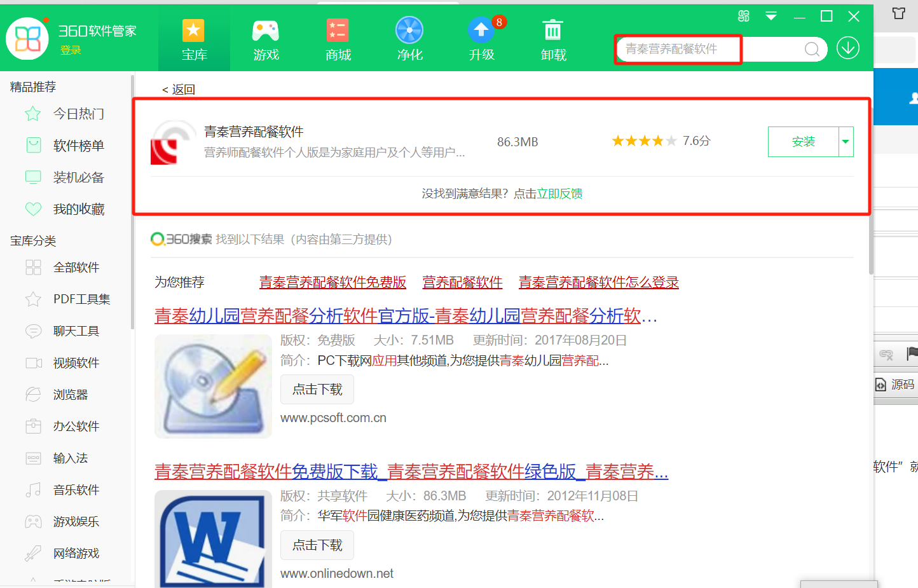Select 网络游戏 sword icon
The image size is (918, 588).
click(x=33, y=554)
